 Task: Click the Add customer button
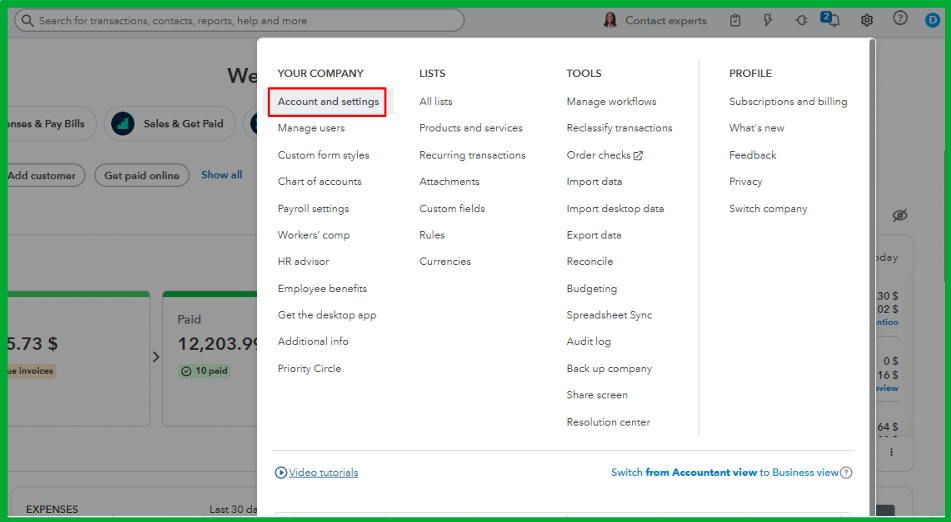45,175
